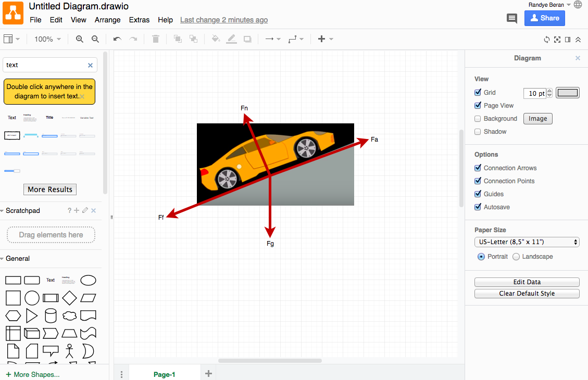This screenshot has width=588, height=380.
Task: Open the 100% zoom level dropdown
Action: pos(47,39)
